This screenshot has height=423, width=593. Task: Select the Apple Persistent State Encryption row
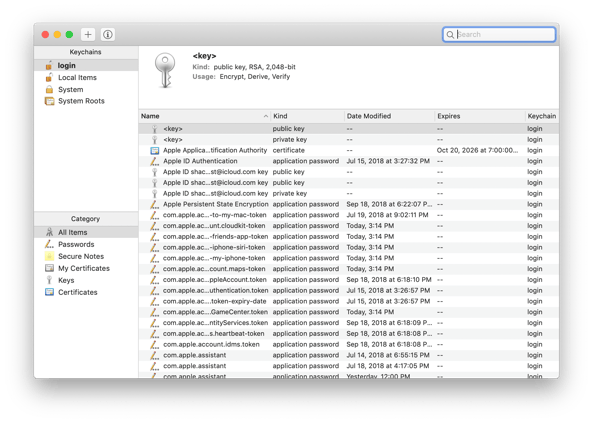349,204
